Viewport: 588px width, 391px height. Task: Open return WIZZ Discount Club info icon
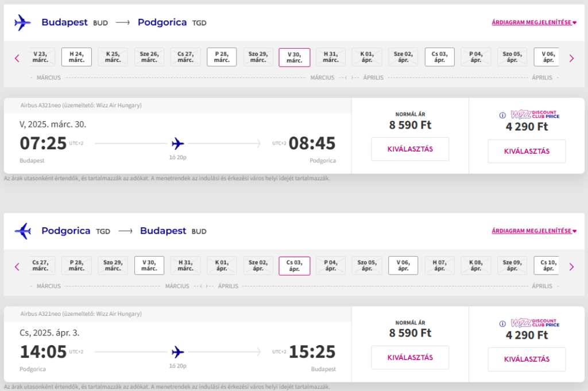[502, 323]
